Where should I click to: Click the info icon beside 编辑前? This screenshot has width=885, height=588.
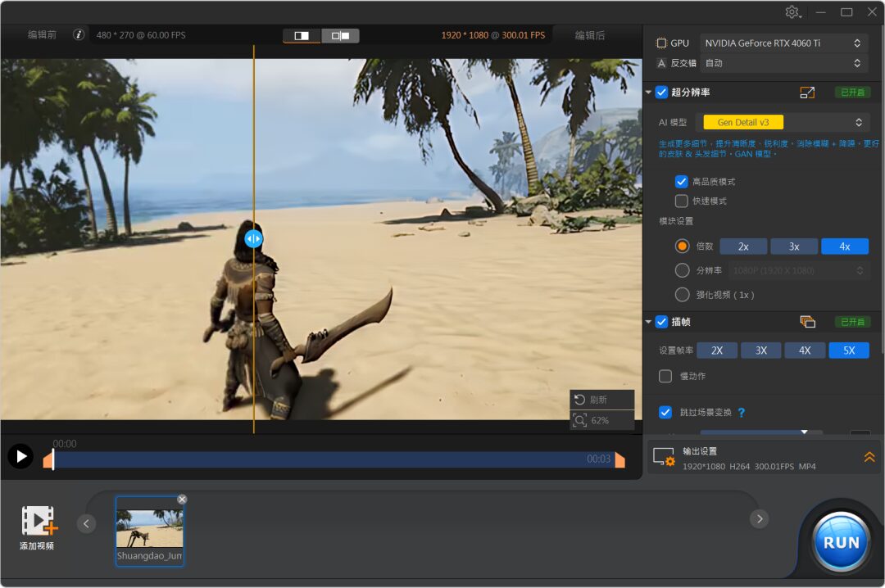click(x=79, y=35)
